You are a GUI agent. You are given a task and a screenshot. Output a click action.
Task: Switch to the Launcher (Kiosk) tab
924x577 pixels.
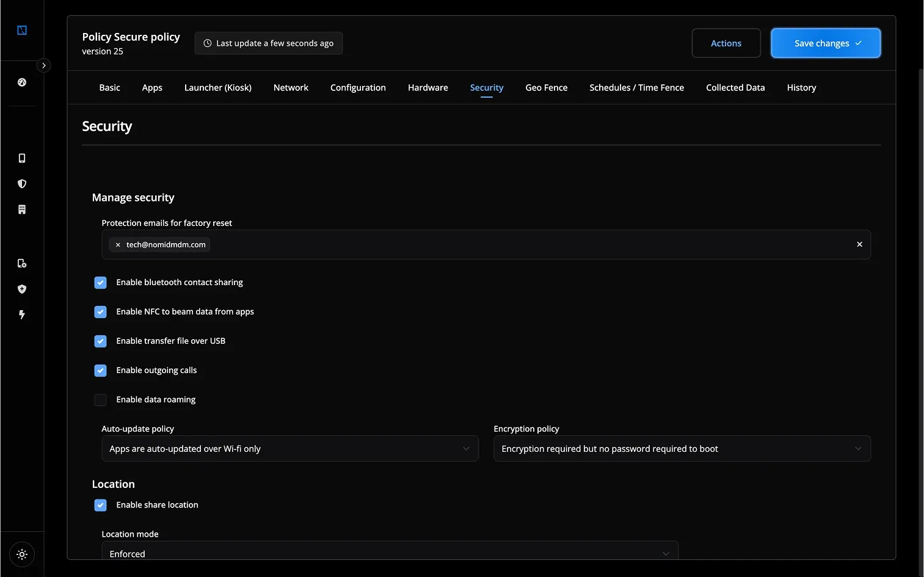click(x=217, y=88)
